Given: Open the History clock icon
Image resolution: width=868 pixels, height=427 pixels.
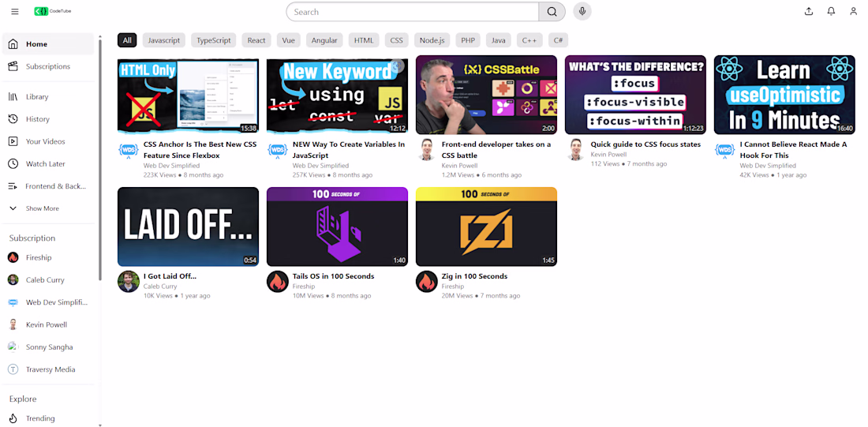Looking at the screenshot, I should click(13, 119).
